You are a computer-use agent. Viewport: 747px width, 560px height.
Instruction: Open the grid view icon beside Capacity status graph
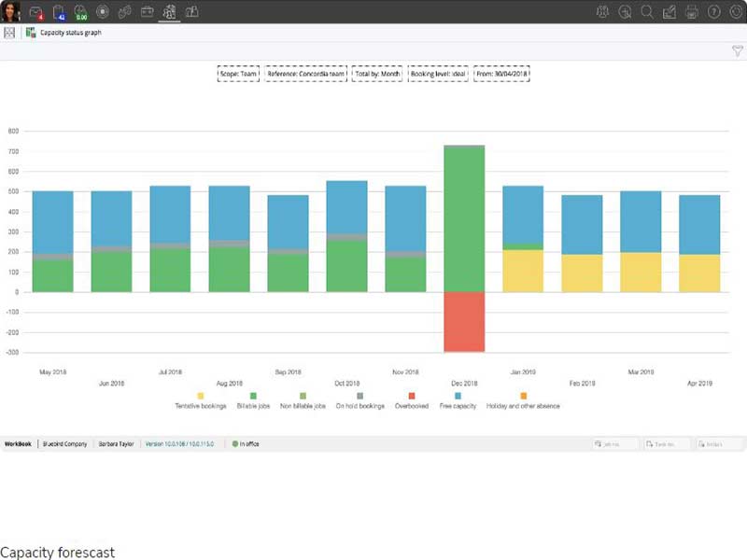tap(9, 33)
